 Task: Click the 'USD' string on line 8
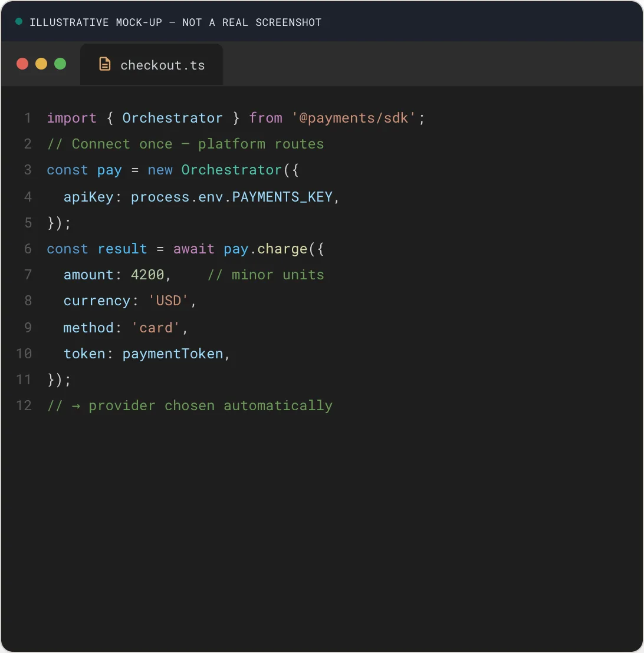[169, 301]
